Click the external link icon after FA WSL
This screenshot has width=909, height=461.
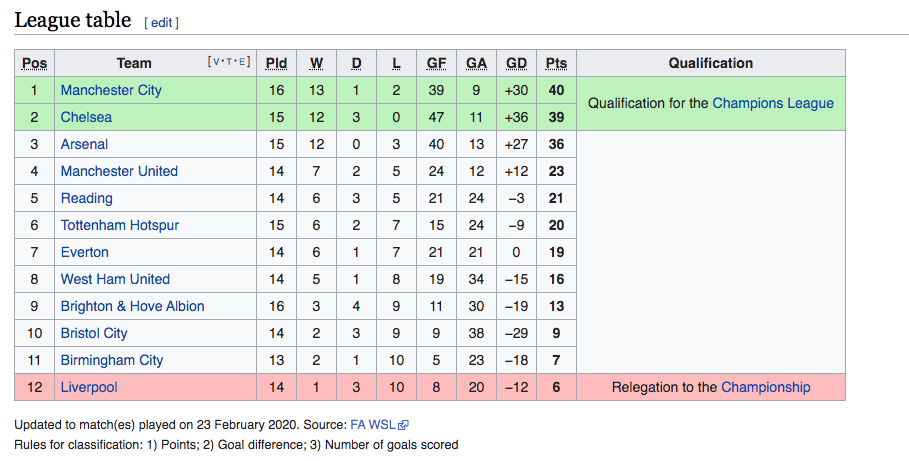403,425
